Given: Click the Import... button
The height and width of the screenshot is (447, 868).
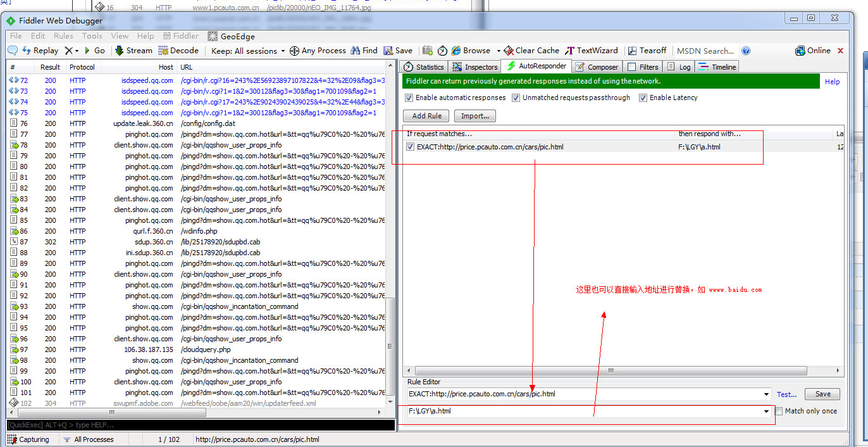Looking at the screenshot, I should [475, 116].
